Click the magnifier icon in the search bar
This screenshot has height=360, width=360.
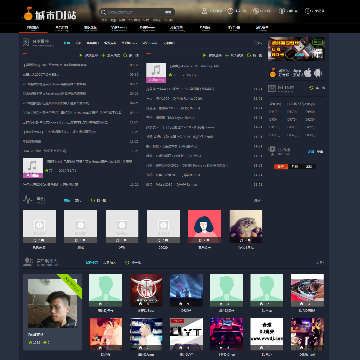point(103,12)
